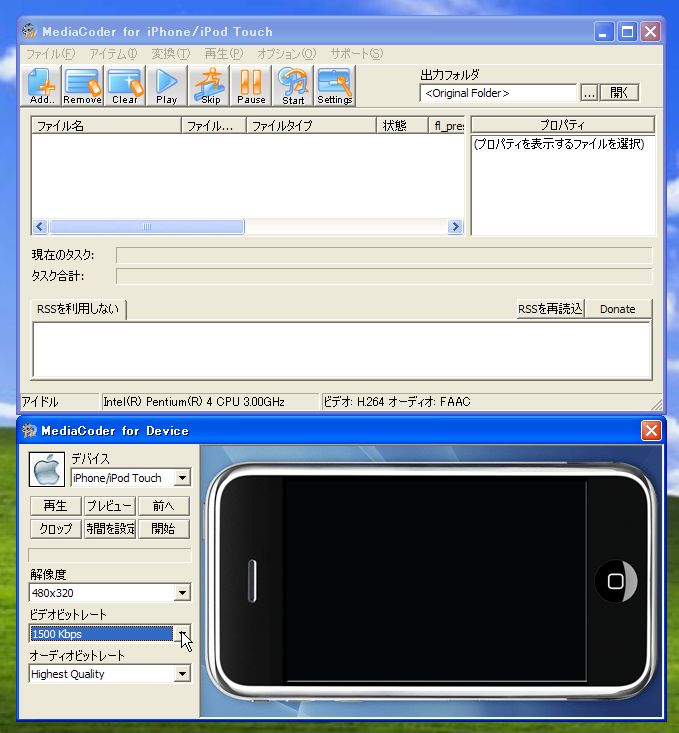The image size is (679, 733).
Task: Click the file list right scroll arrow
Action: 455,227
